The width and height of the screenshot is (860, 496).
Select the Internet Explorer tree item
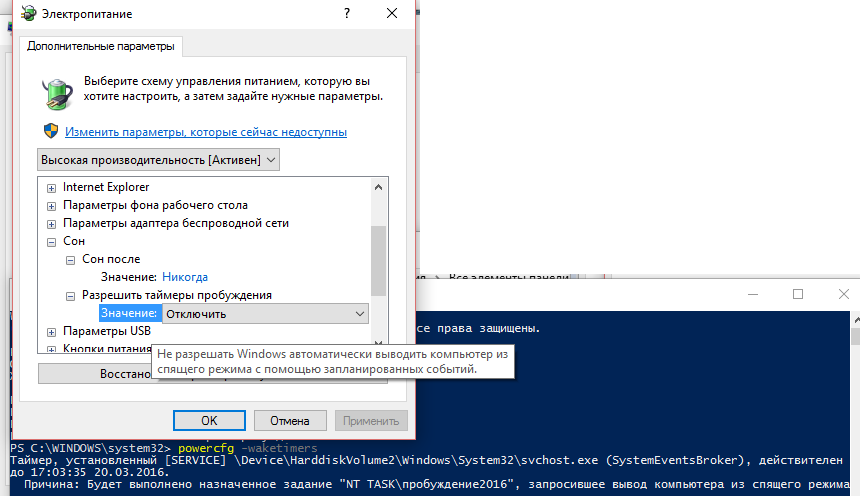click(106, 187)
